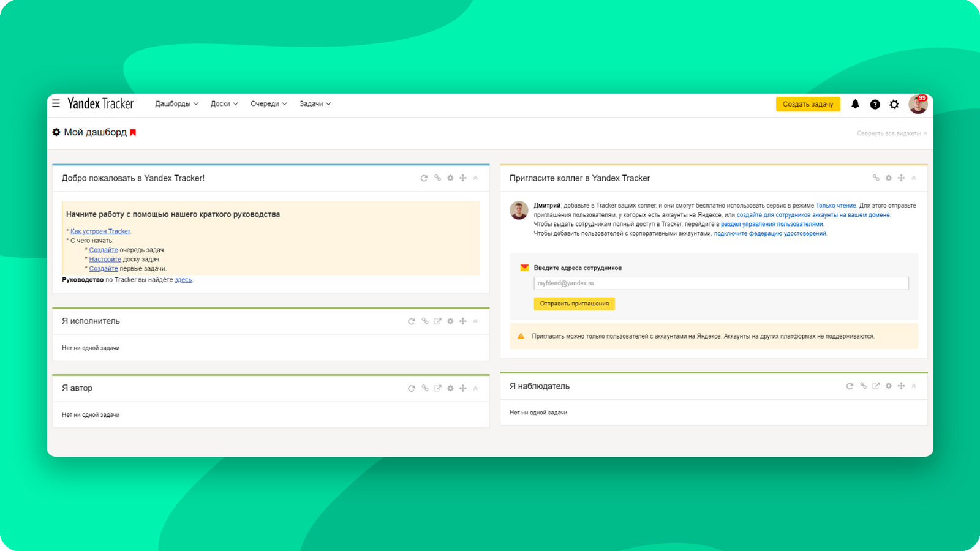Open подключите федерацию удостоверений link
The width and height of the screenshot is (980, 551).
pyautogui.click(x=770, y=233)
